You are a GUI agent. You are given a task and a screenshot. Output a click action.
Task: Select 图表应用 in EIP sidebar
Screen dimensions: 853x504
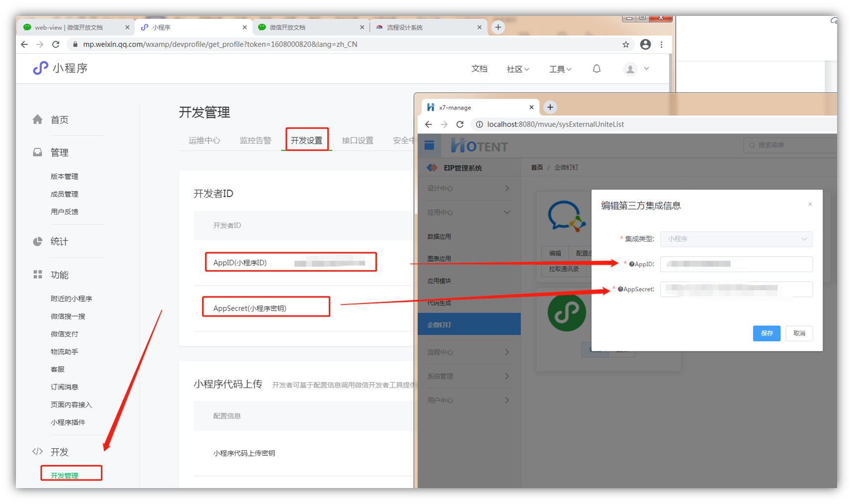pyautogui.click(x=439, y=259)
